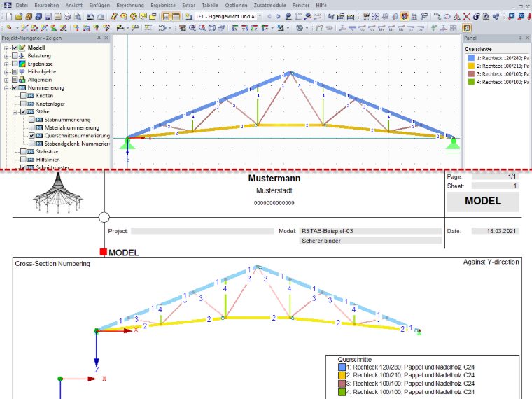Expand the Hilfsobjekte tree node
532x399 pixels.
[x=6, y=71]
